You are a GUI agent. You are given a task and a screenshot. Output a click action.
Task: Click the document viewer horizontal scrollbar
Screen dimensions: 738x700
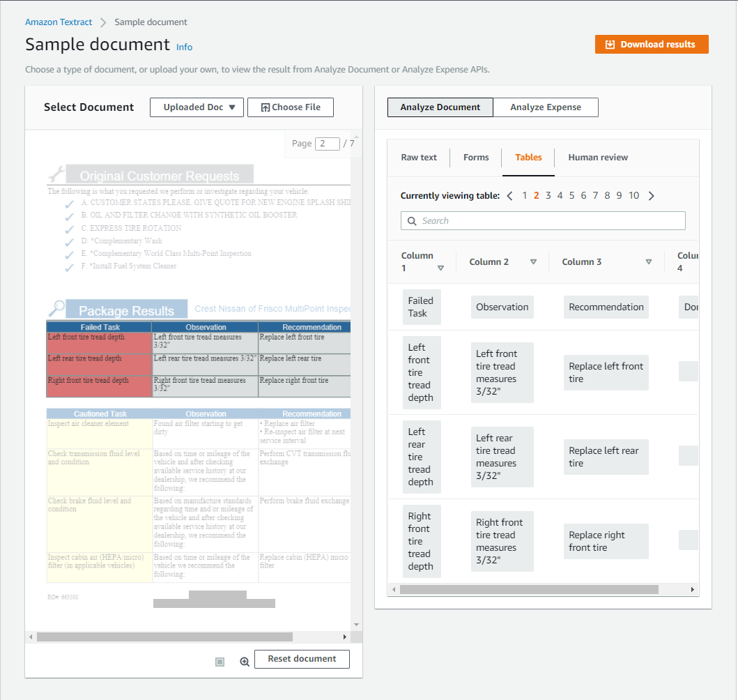[x=164, y=637]
